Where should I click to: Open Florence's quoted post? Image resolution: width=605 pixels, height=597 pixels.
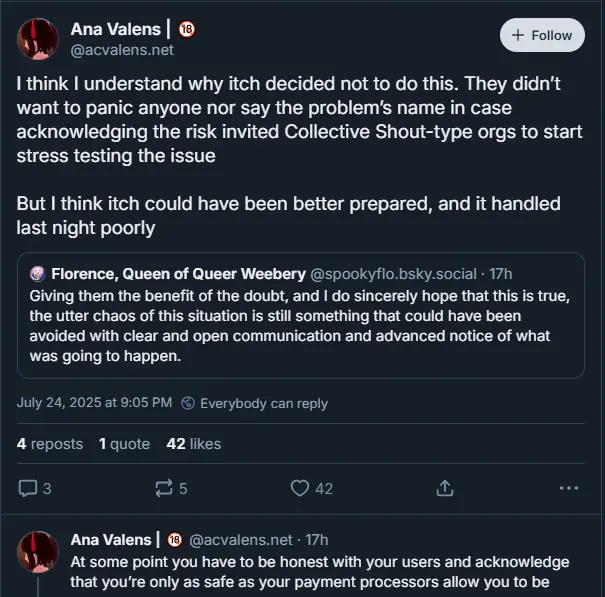[x=300, y=330]
